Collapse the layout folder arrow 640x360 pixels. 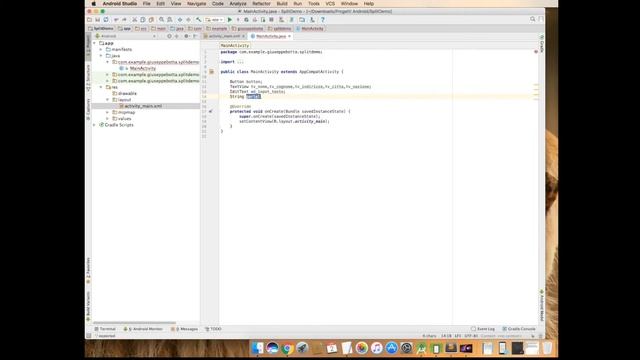108,100
